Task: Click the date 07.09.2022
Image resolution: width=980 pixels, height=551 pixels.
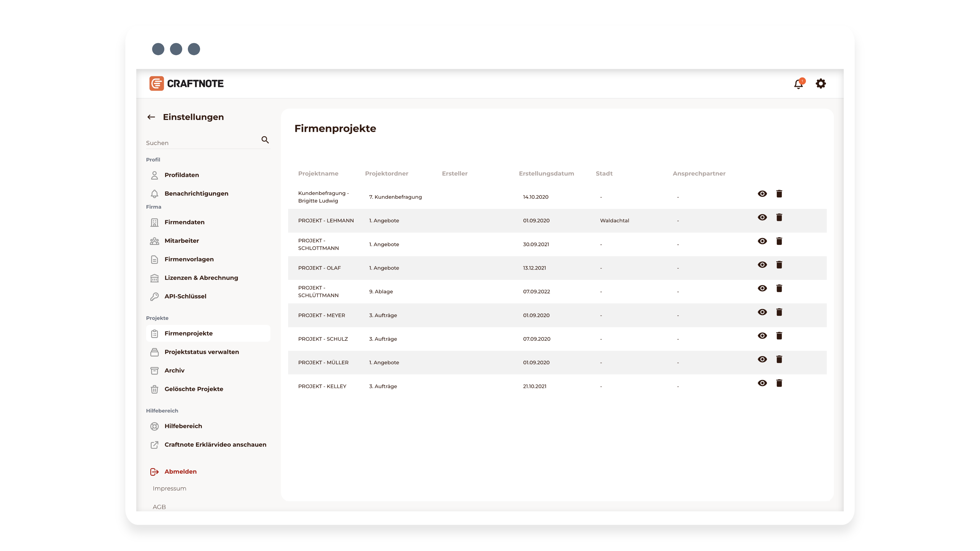Action: [536, 292]
